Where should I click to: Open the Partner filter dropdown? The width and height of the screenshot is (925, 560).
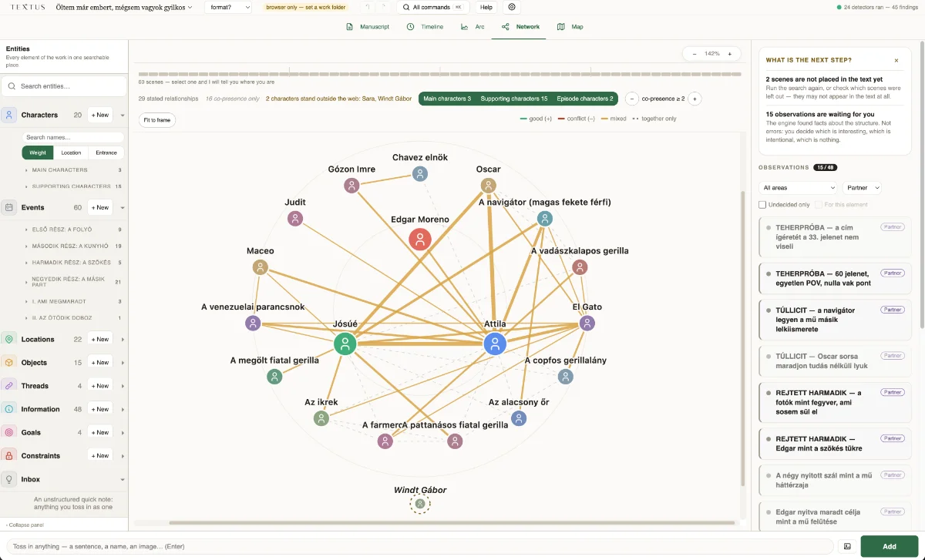coord(862,188)
